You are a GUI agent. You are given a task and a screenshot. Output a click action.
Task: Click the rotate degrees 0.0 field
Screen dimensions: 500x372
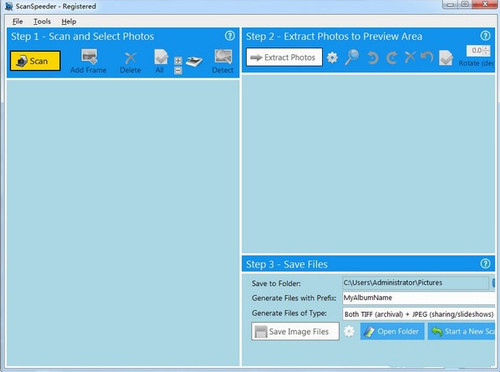click(475, 51)
